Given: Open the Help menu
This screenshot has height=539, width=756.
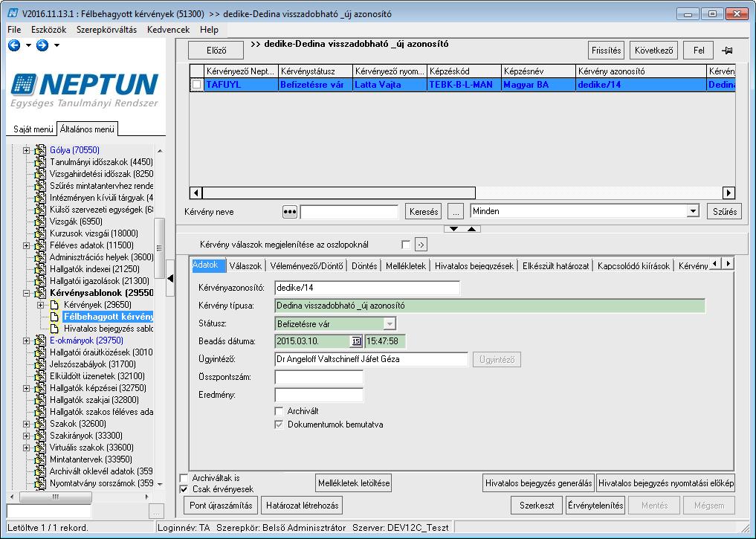Looking at the screenshot, I should pos(209,30).
